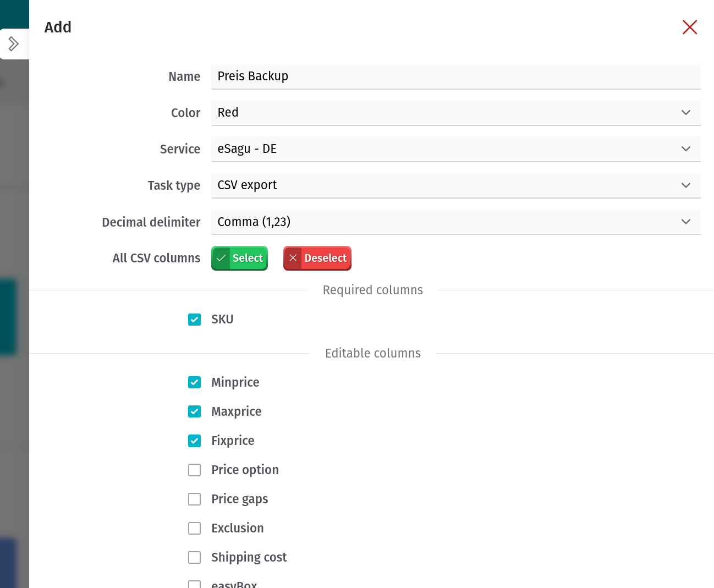Enable the Price gaps column
Screen dimensions: 714x588
coord(194,499)
